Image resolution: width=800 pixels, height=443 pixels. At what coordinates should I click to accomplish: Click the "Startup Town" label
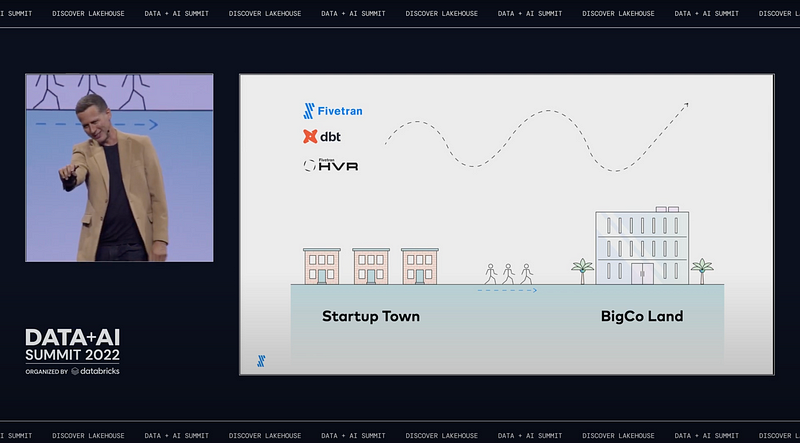point(371,316)
